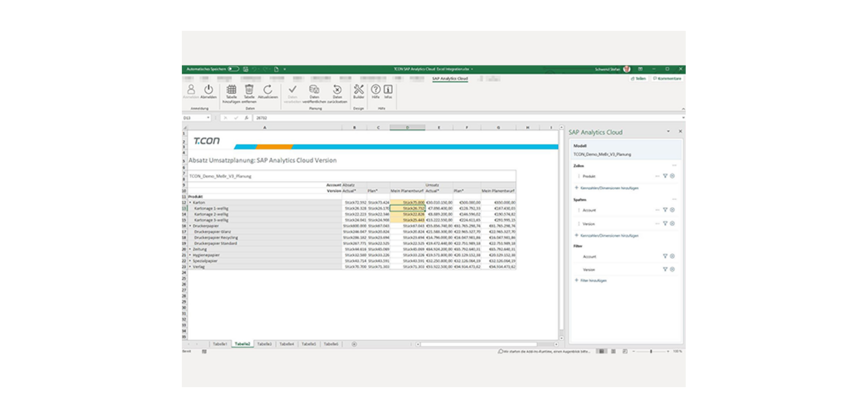
Task: Add Kennzahlen/Dimensionen under Zeilen
Action: (607, 188)
